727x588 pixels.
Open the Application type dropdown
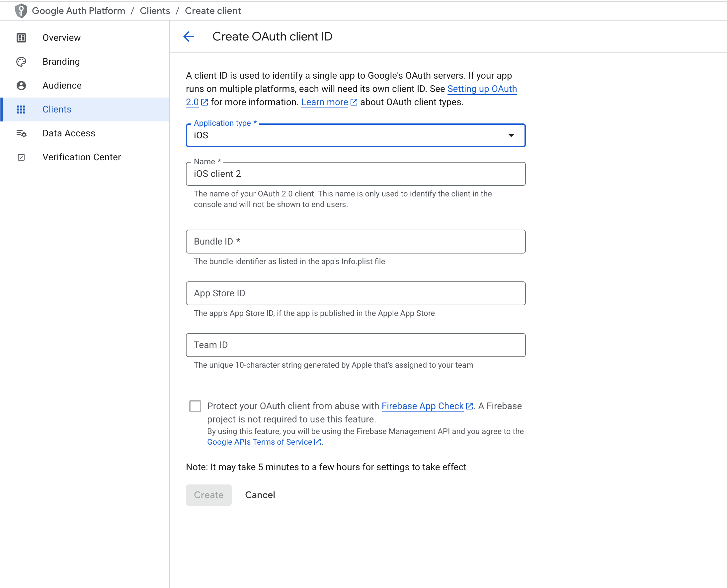pos(356,135)
